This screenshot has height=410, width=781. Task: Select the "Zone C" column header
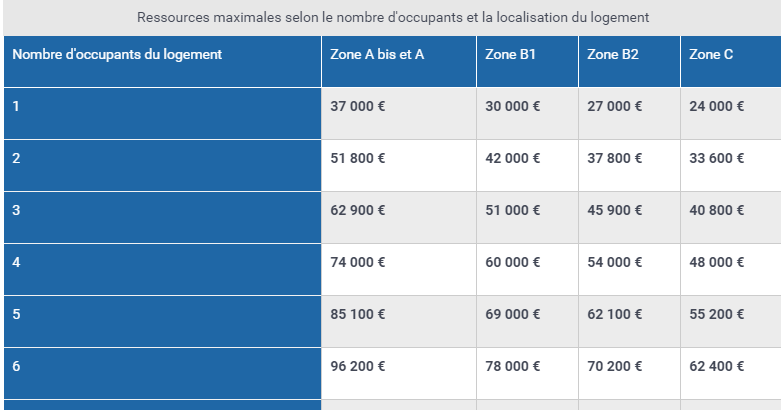[x=711, y=54]
